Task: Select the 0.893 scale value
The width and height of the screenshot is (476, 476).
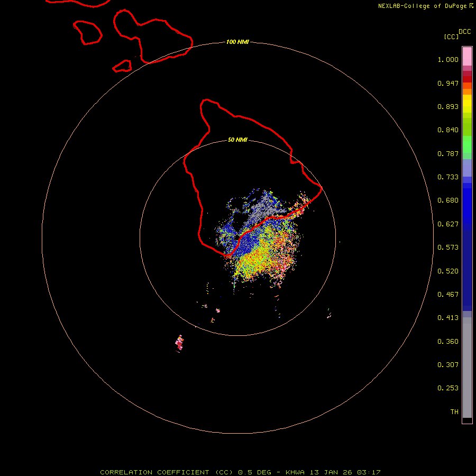Action: coord(448,106)
